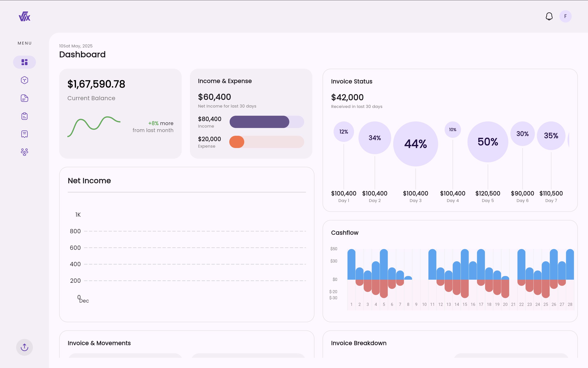This screenshot has height=368, width=588.
Task: Open the user avatar labeled F
Action: (x=565, y=16)
